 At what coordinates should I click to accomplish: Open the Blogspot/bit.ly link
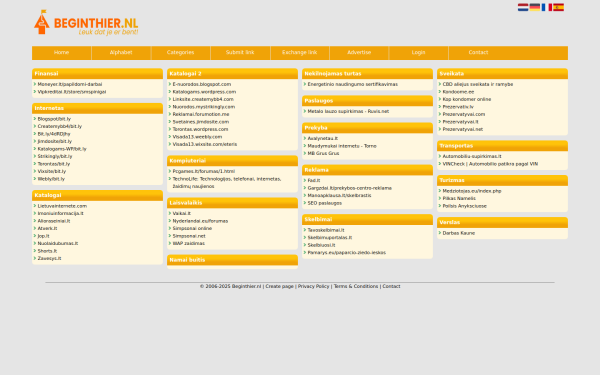54,119
